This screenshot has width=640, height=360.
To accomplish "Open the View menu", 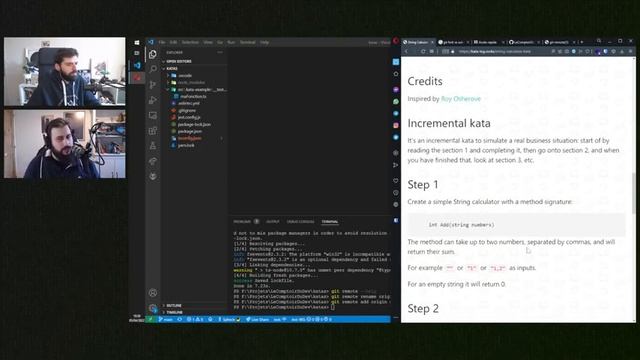I will 208,42.
